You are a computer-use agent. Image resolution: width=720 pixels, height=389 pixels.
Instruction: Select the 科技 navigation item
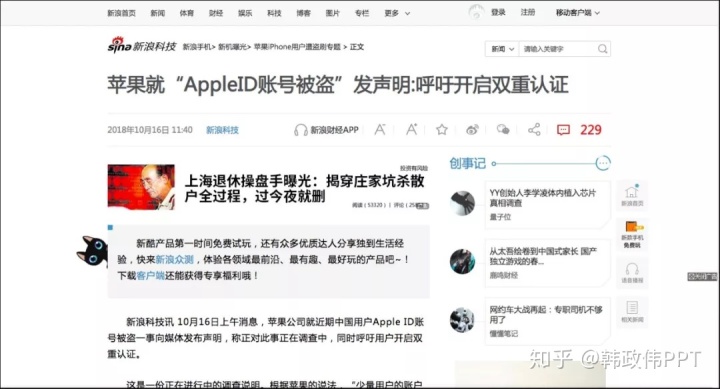(x=274, y=13)
